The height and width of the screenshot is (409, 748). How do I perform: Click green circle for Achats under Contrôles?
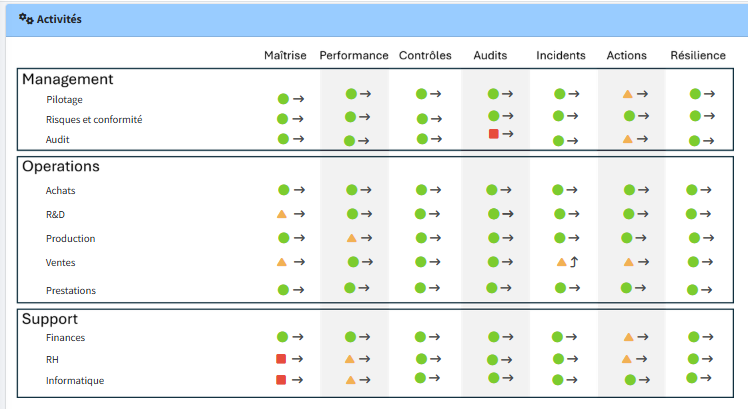(421, 189)
